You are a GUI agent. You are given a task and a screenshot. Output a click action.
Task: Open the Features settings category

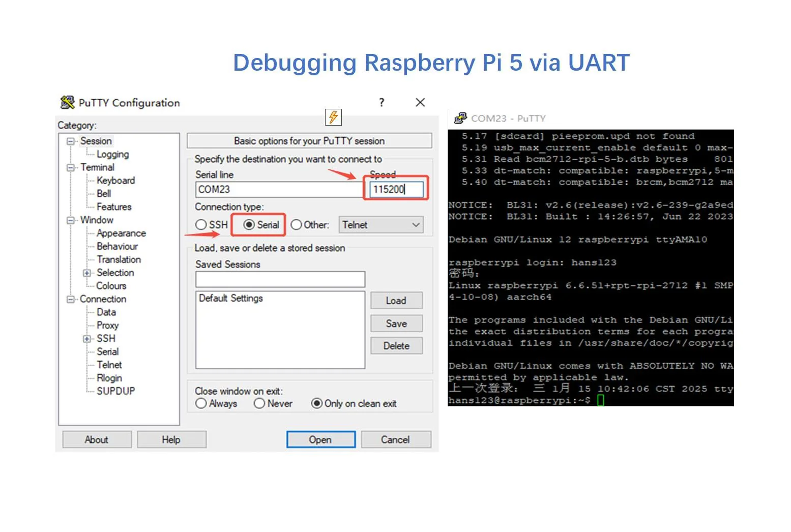114,207
